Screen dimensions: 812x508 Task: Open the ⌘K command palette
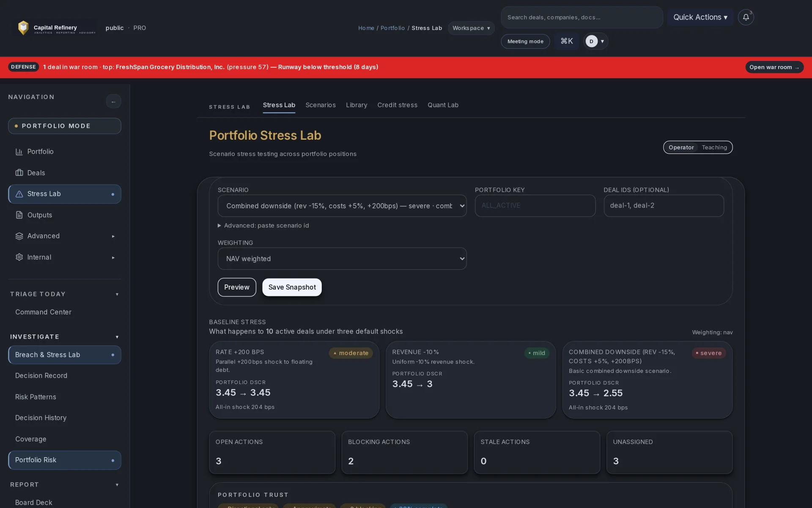(x=566, y=41)
